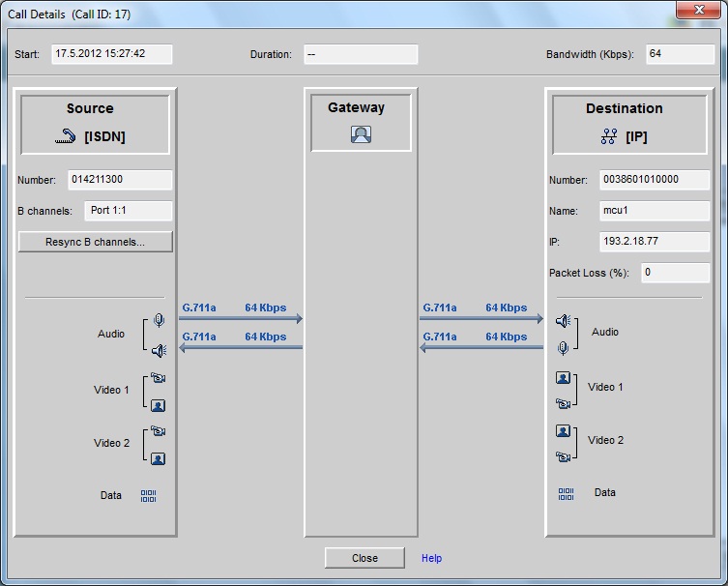The image size is (728, 586).
Task: Click the IP network icon in Destination
Action: (x=609, y=136)
